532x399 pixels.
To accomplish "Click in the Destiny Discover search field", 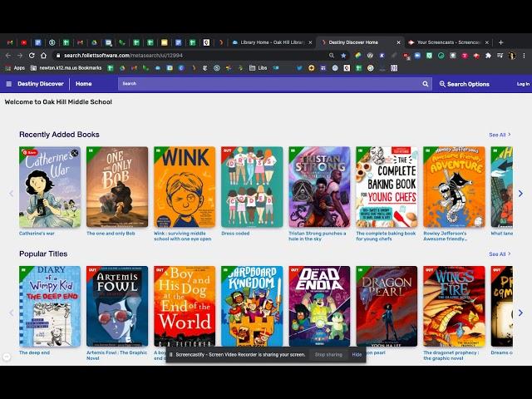I will click(266, 84).
